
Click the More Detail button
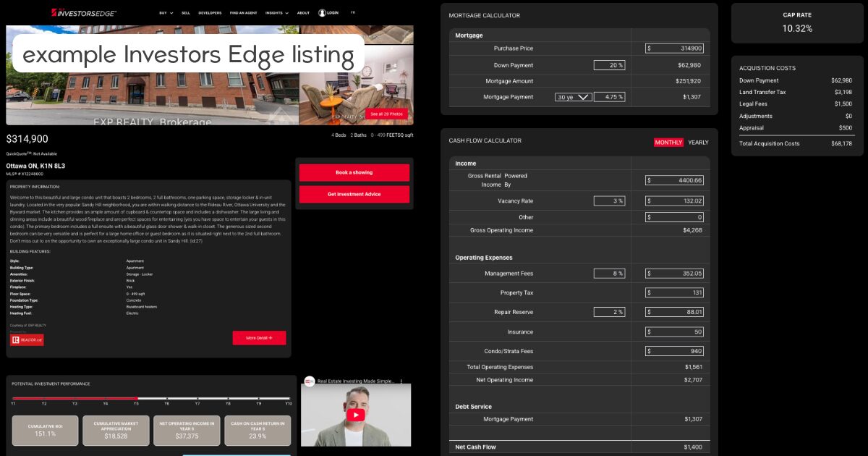pos(259,338)
